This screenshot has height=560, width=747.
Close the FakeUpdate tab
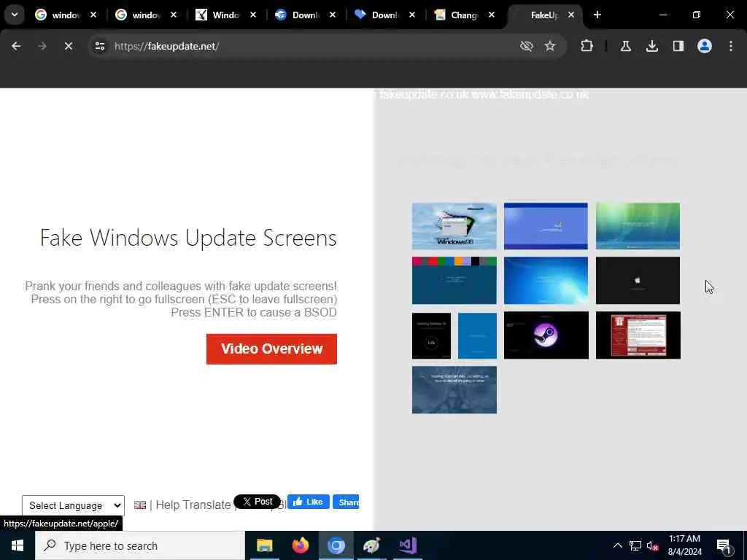(x=571, y=15)
